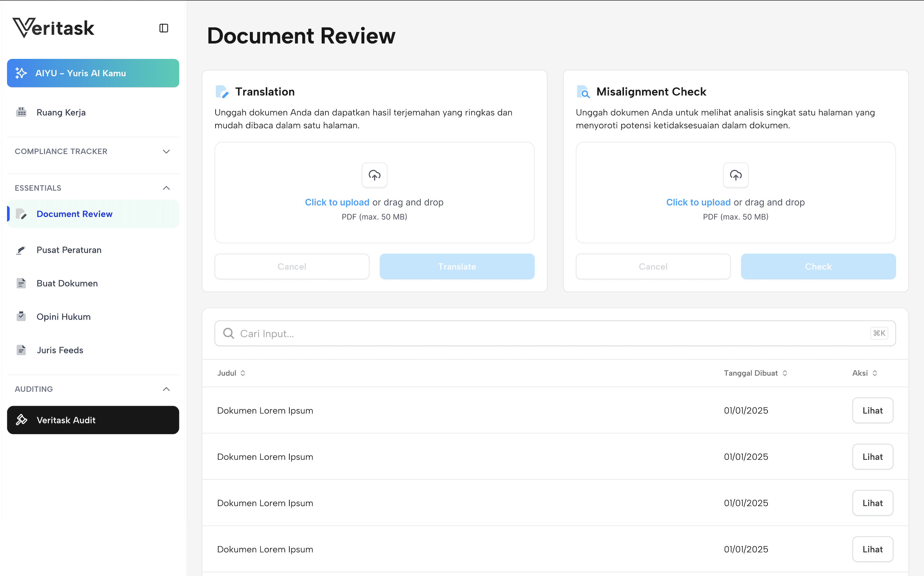Select the AIYU – Yuris AI Kamu sparkle icon
924x576 pixels.
[21, 73]
